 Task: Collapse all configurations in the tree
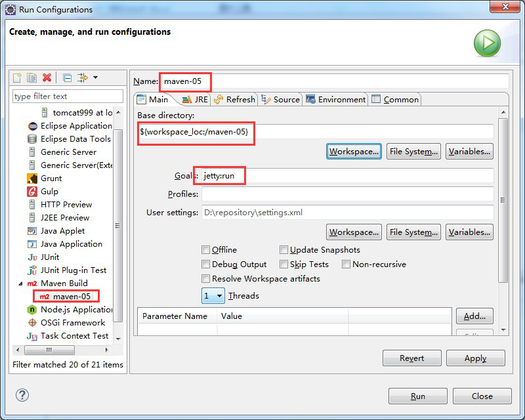click(67, 78)
